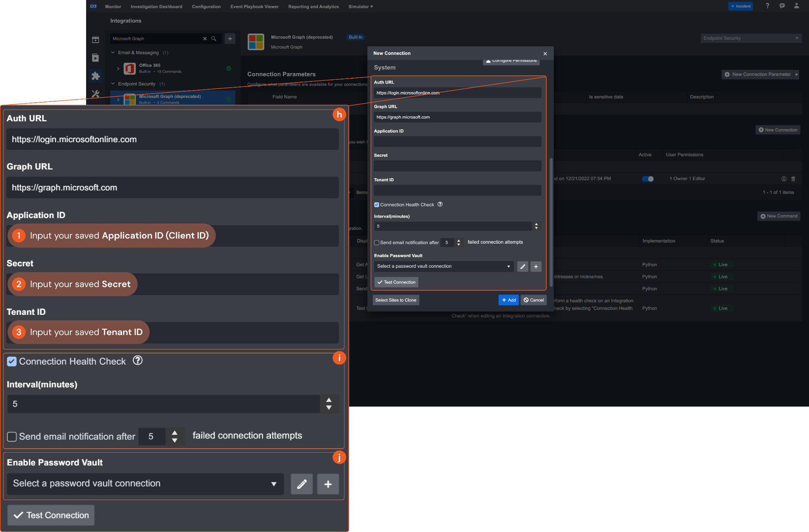
Task: Toggle Connection Health Check in enlarged callout
Action: coord(12,361)
